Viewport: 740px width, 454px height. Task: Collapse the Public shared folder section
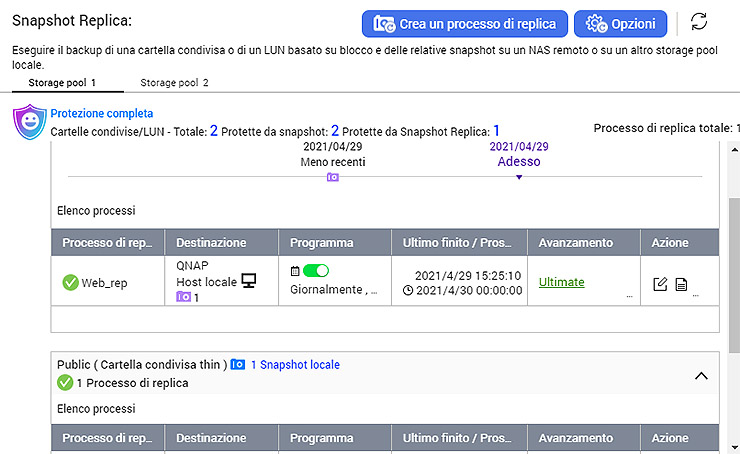click(701, 375)
